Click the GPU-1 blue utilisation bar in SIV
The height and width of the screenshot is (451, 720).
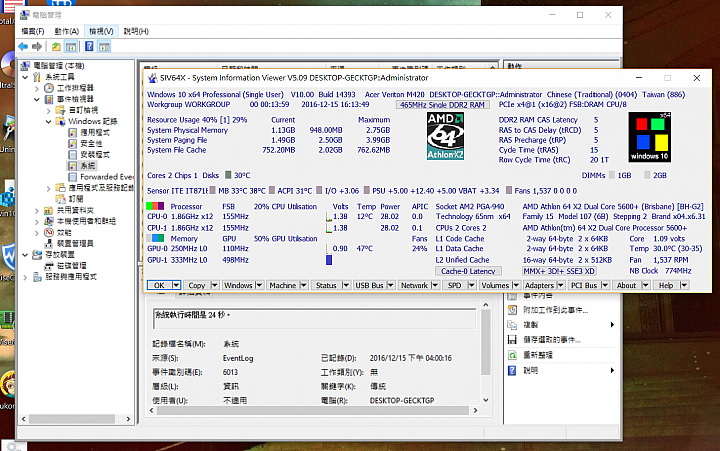[329, 260]
